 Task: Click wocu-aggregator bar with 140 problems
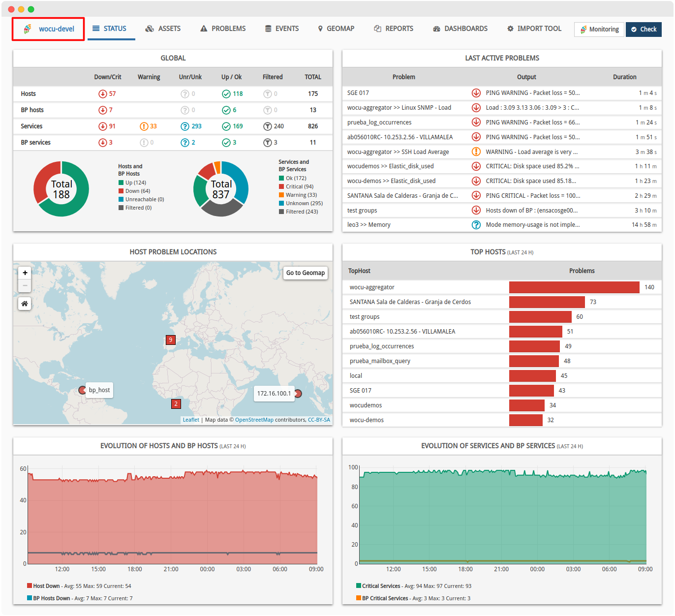[x=574, y=287]
